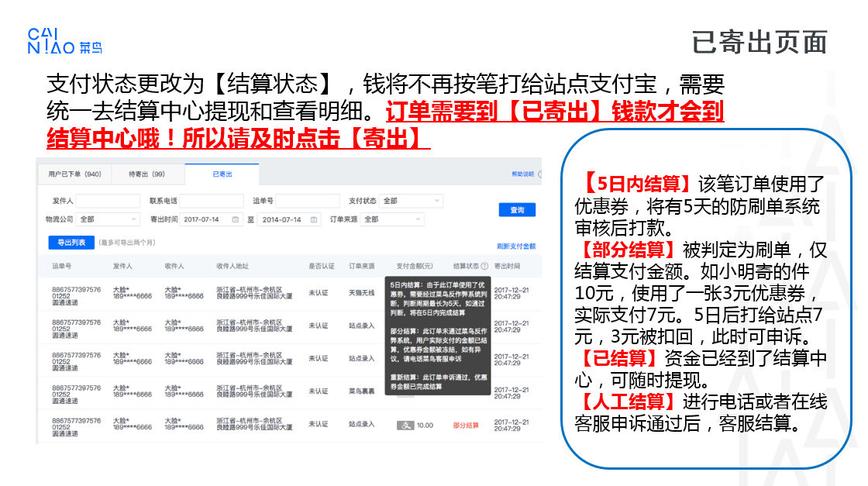The width and height of the screenshot is (868, 486).
Task: Open the 帮助说明 help link
Action: coord(522,174)
